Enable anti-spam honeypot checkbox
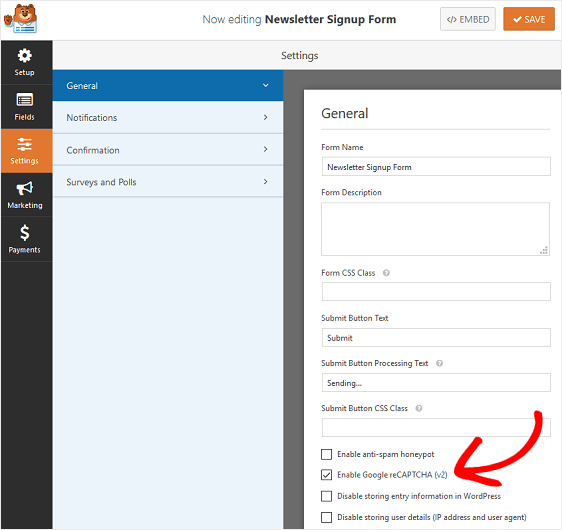The width and height of the screenshot is (562, 530). point(327,454)
